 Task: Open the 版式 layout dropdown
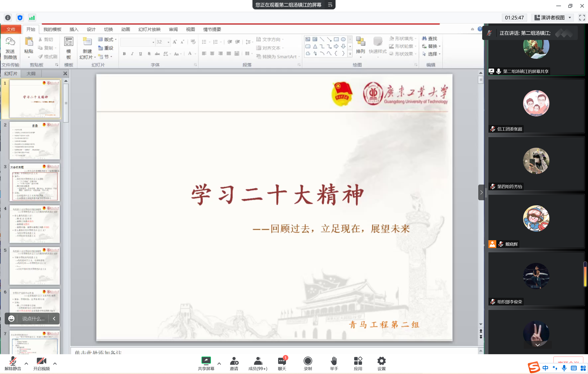107,39
